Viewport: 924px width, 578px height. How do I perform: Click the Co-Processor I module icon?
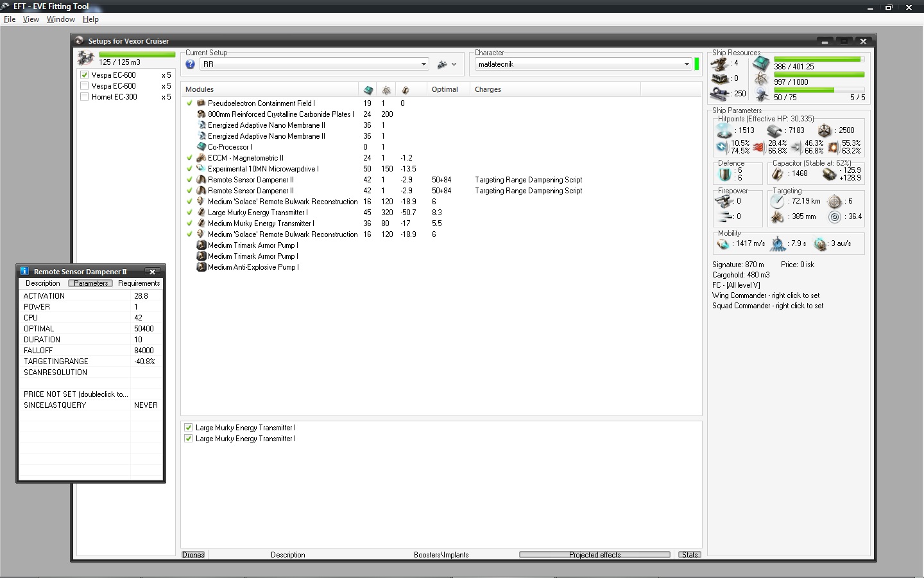tap(201, 147)
